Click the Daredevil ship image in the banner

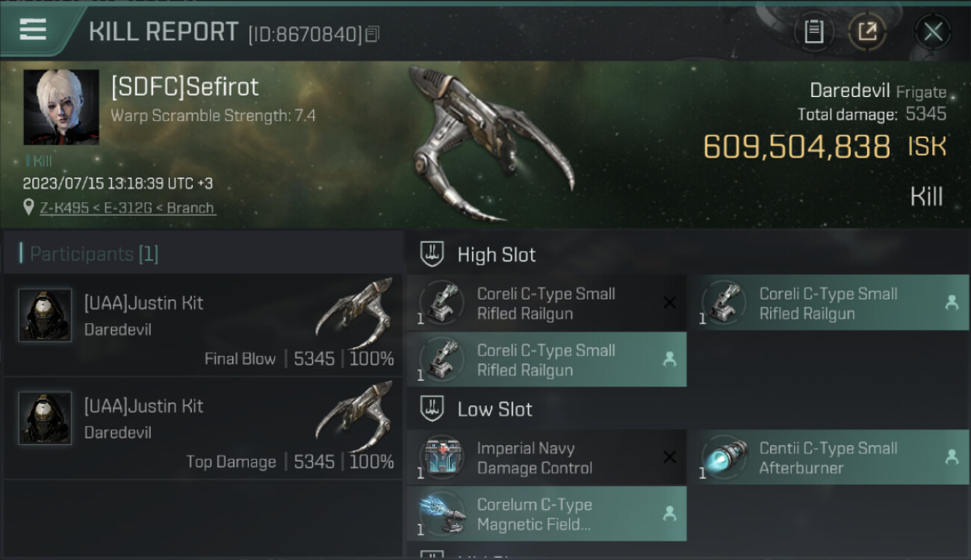coord(489,143)
